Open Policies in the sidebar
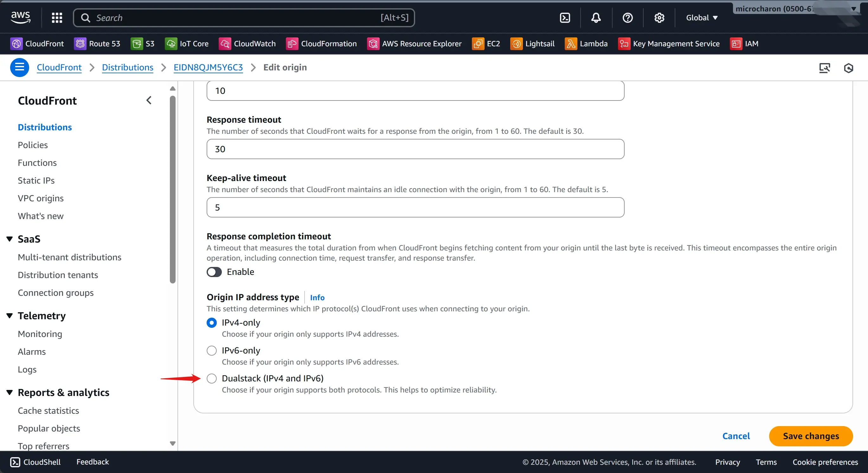The height and width of the screenshot is (473, 868). tap(33, 145)
